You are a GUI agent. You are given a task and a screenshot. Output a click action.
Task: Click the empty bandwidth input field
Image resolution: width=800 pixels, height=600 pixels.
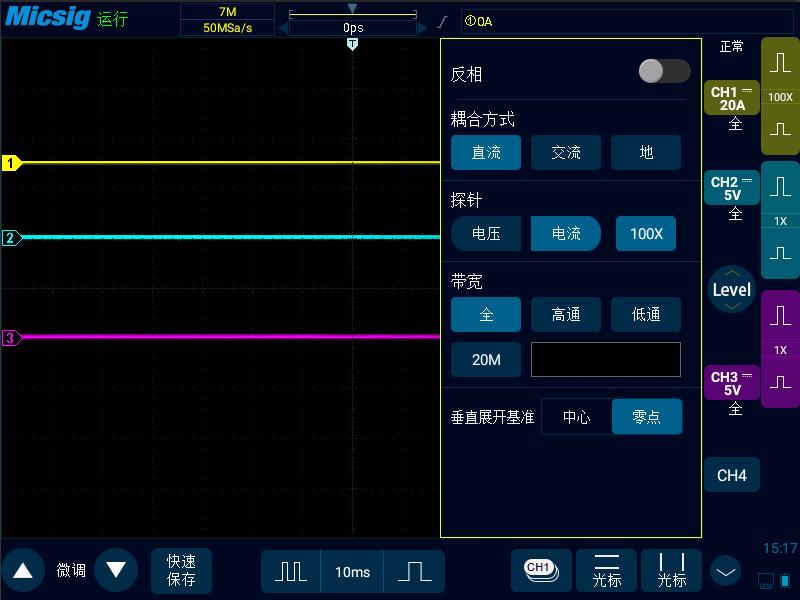[x=605, y=359]
